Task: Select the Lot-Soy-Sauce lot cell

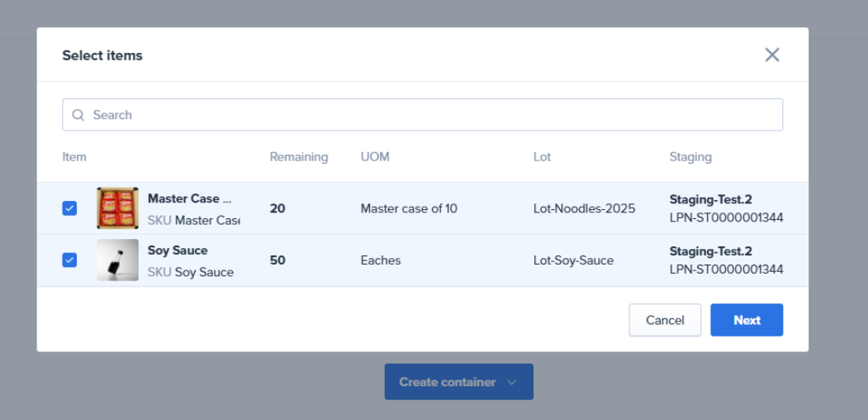Action: pos(573,260)
